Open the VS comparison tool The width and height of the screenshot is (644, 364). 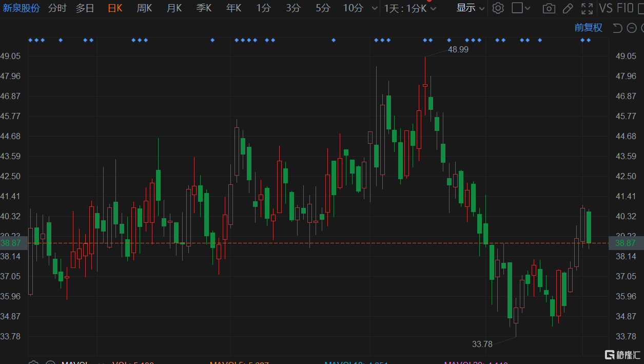(x=606, y=8)
